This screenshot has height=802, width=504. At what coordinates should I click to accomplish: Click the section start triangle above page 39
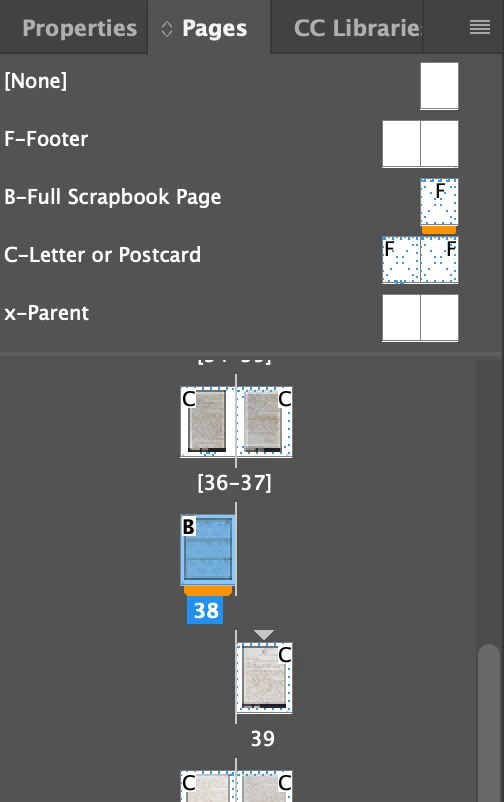[x=264, y=635]
